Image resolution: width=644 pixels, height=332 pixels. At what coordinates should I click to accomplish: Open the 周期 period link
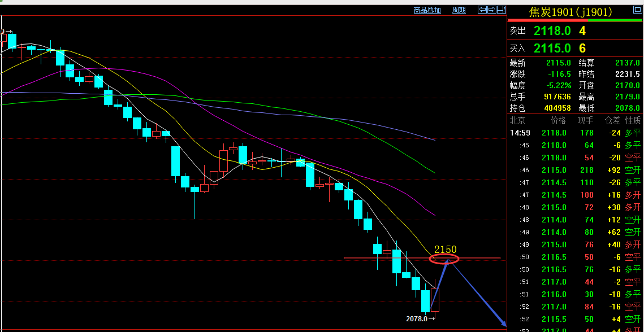tap(459, 10)
